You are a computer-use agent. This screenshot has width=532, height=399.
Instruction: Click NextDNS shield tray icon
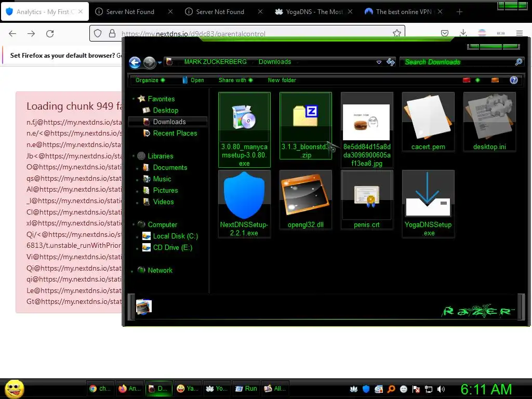tap(366, 389)
